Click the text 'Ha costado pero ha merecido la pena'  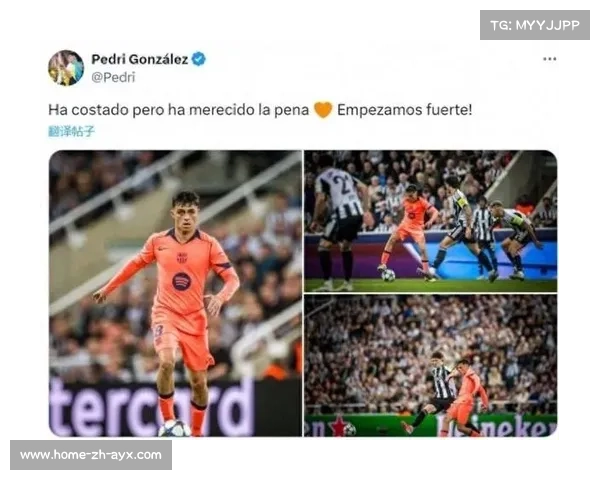(x=178, y=110)
